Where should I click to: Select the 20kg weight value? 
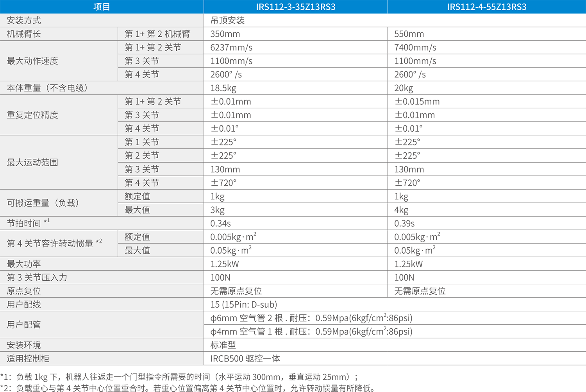tap(404, 88)
